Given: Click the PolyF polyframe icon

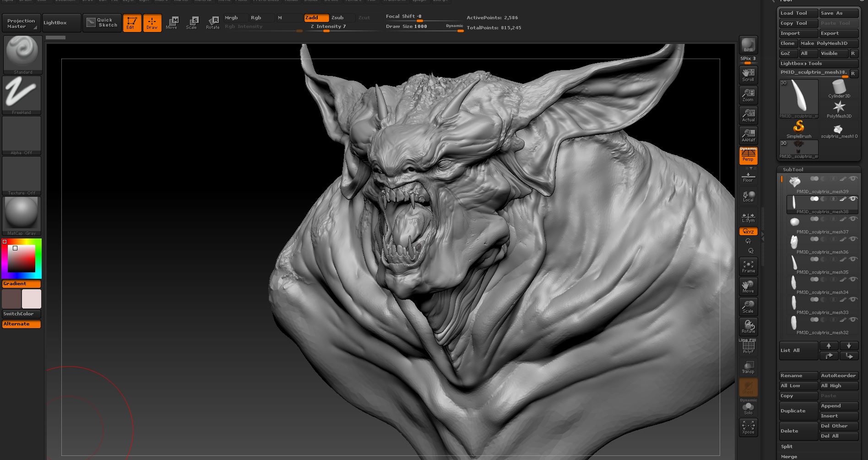Looking at the screenshot, I should (x=748, y=346).
